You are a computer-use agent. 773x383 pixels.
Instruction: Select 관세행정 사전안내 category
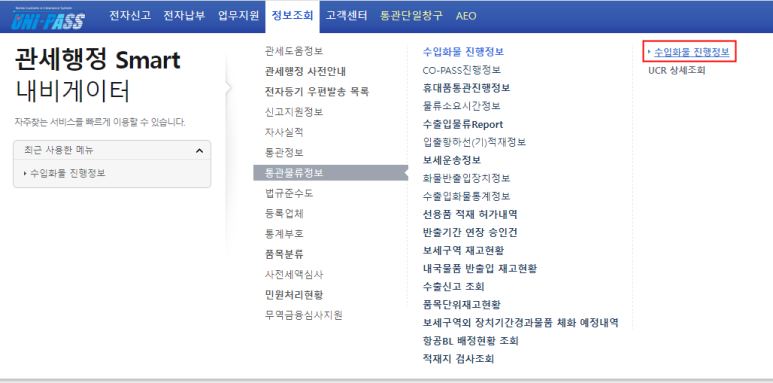tap(305, 71)
